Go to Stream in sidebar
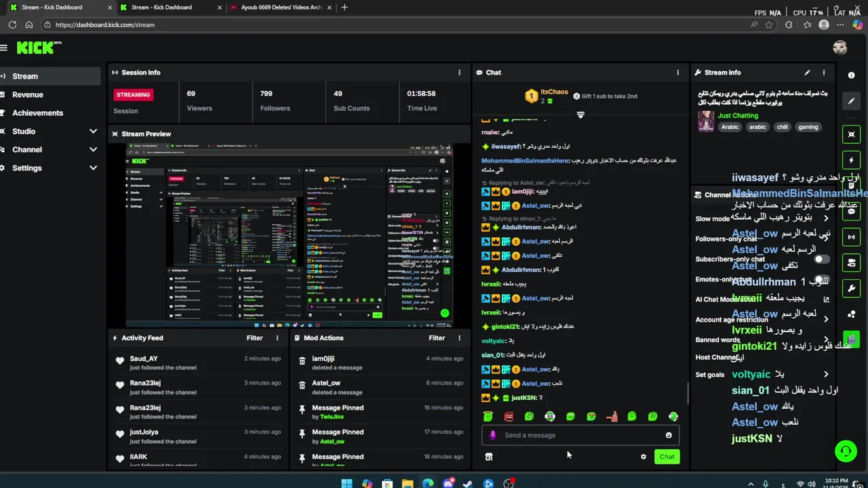868x488 pixels. pos(50,77)
